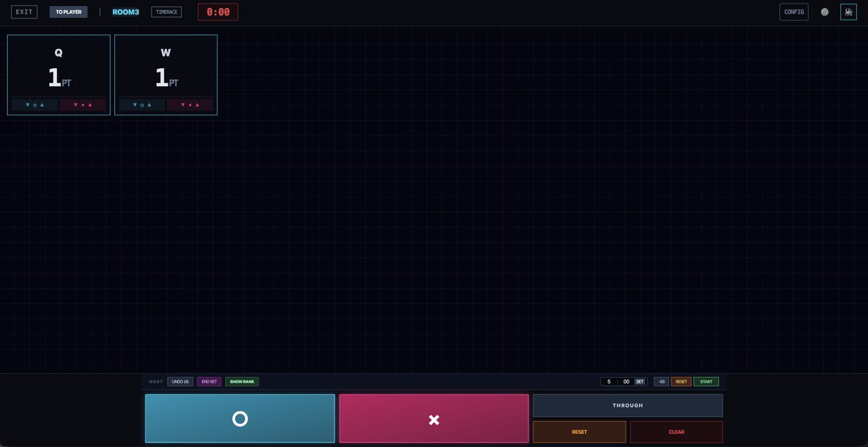This screenshot has height=447, width=868.
Task: Select the TIMERACE mode label
Action: [166, 12]
